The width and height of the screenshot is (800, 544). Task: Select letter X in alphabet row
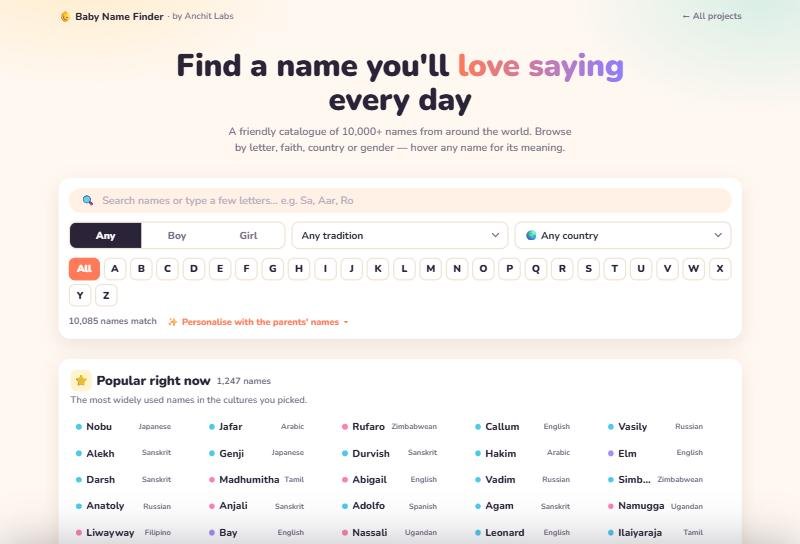(x=720, y=268)
